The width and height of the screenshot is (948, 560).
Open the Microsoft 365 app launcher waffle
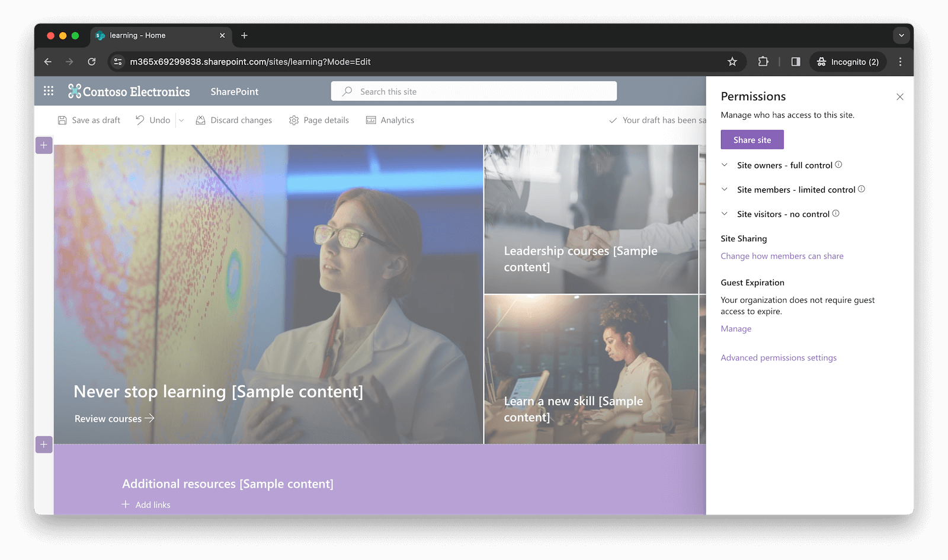pyautogui.click(x=49, y=91)
